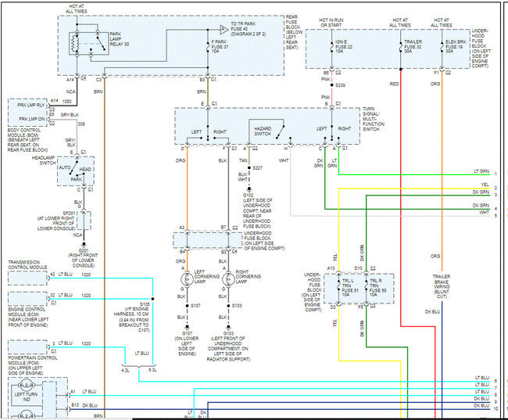The height and width of the screenshot is (420, 508).
Task: Click the park lamp relay coil symbol
Action: click(x=76, y=43)
